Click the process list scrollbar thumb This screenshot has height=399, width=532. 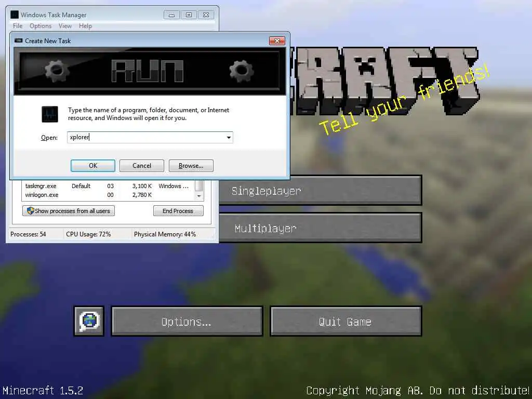point(199,185)
